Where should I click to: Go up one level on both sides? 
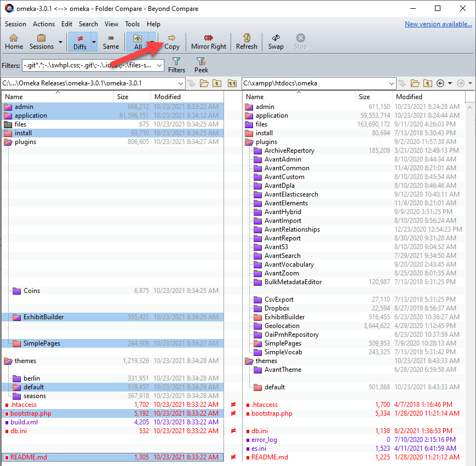pyautogui.click(x=232, y=83)
